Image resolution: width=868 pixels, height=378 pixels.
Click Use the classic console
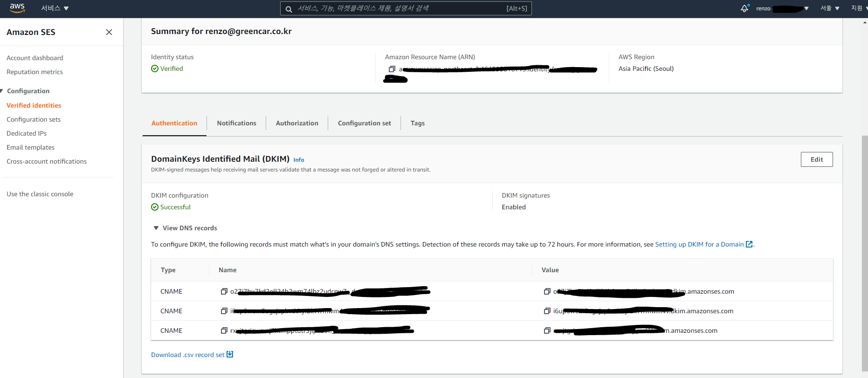pyautogui.click(x=40, y=194)
